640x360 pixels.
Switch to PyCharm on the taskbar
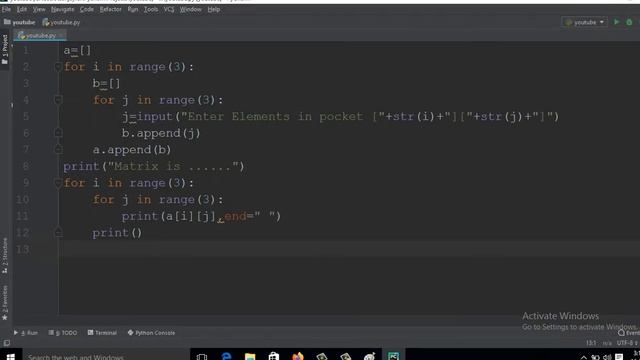click(393, 357)
